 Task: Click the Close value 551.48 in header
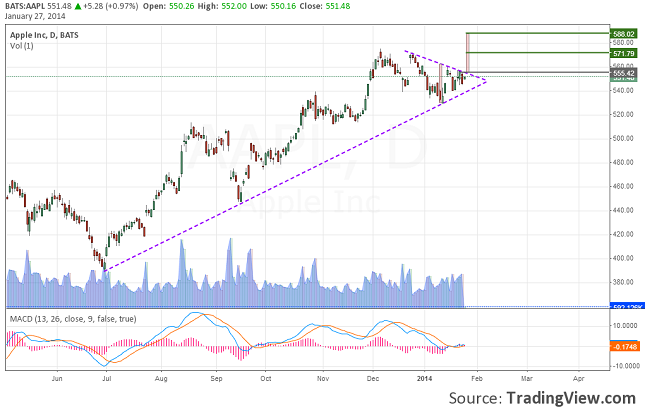coord(338,7)
